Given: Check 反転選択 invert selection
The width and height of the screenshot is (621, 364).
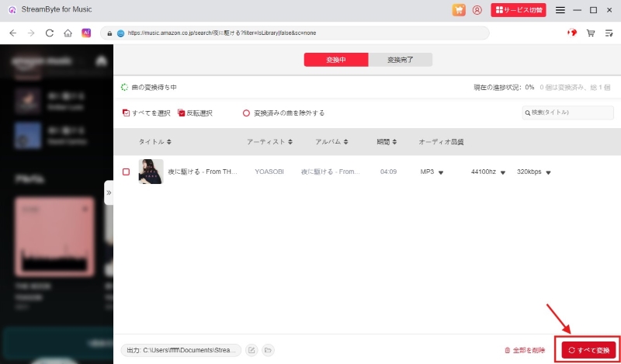Looking at the screenshot, I should click(x=195, y=113).
